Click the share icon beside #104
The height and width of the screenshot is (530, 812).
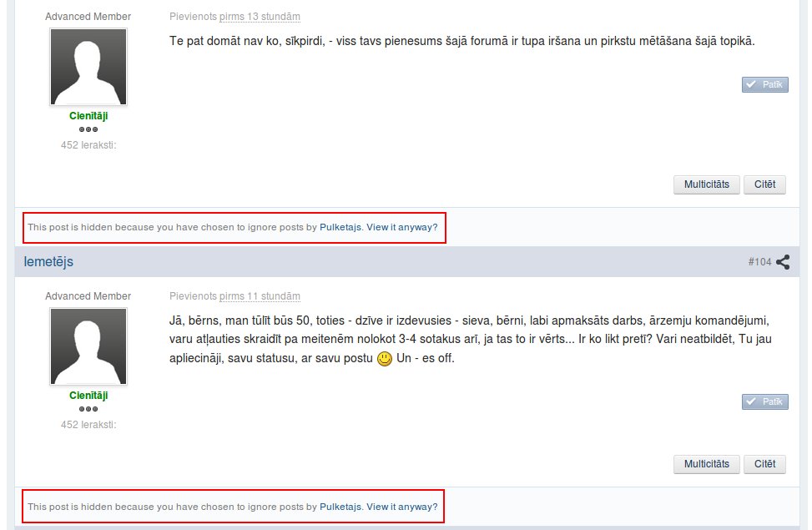pos(783,262)
